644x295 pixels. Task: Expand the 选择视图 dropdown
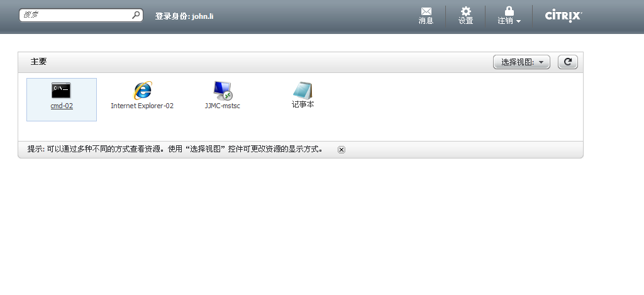(521, 62)
